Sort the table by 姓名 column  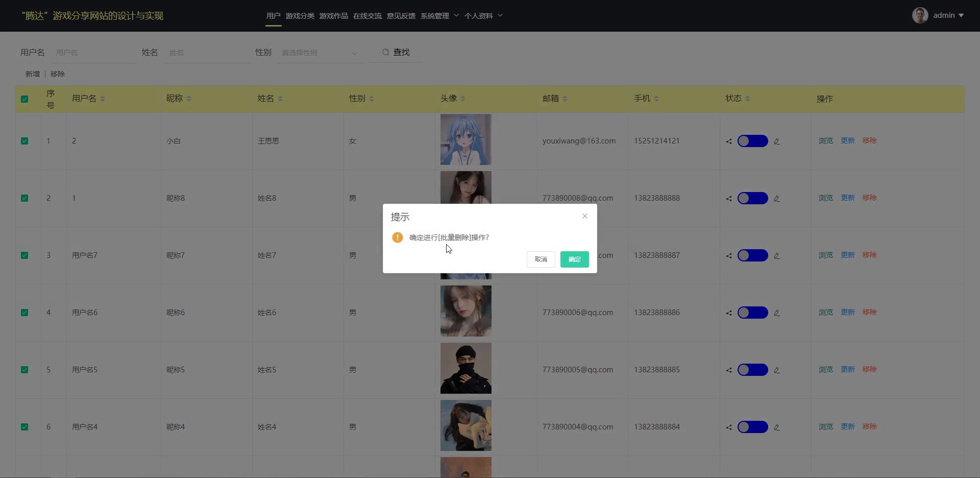280,99
